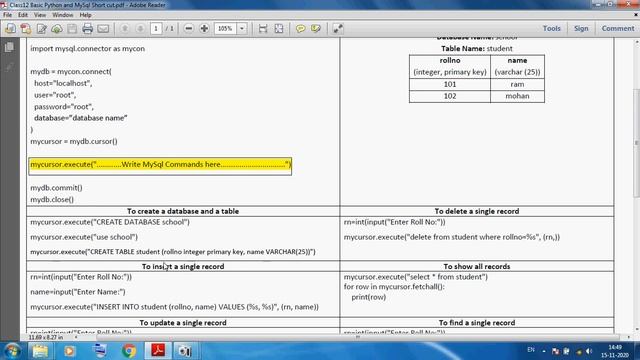Print the document with the printer icon

click(x=87, y=29)
